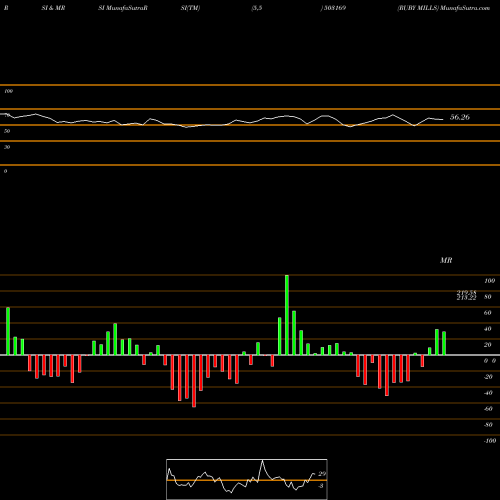The height and width of the screenshot is (500, 500).
Task: Click the mini overview chart thumbnail
Action: 247,479
